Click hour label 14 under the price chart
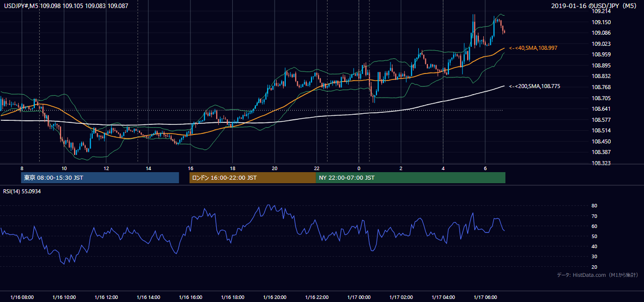The image size is (644, 302). pos(148,168)
